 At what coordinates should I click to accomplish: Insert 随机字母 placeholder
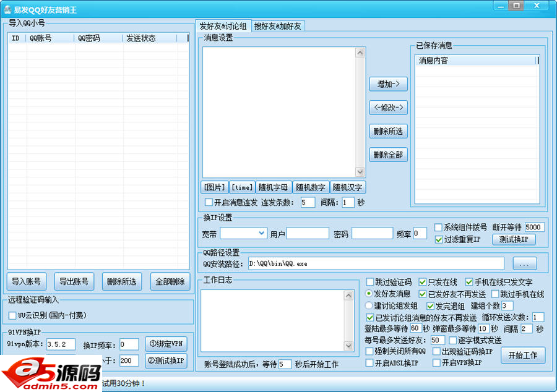click(273, 187)
